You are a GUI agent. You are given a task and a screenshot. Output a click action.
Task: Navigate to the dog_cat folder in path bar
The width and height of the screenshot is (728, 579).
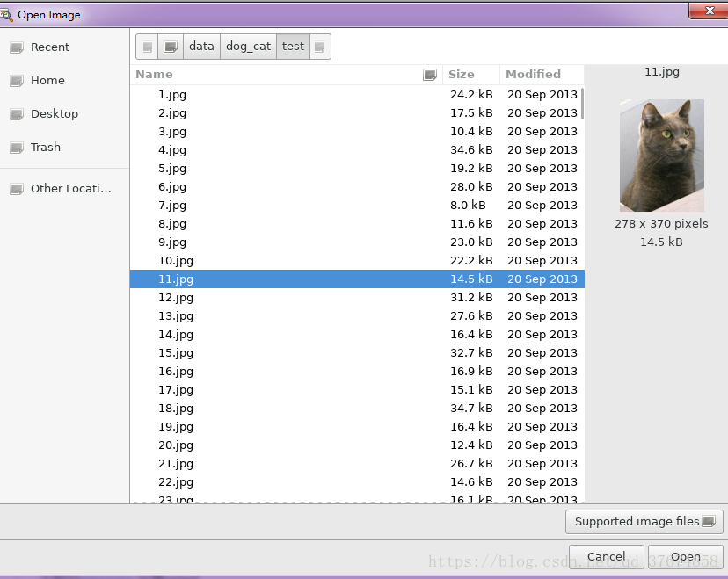pos(249,47)
